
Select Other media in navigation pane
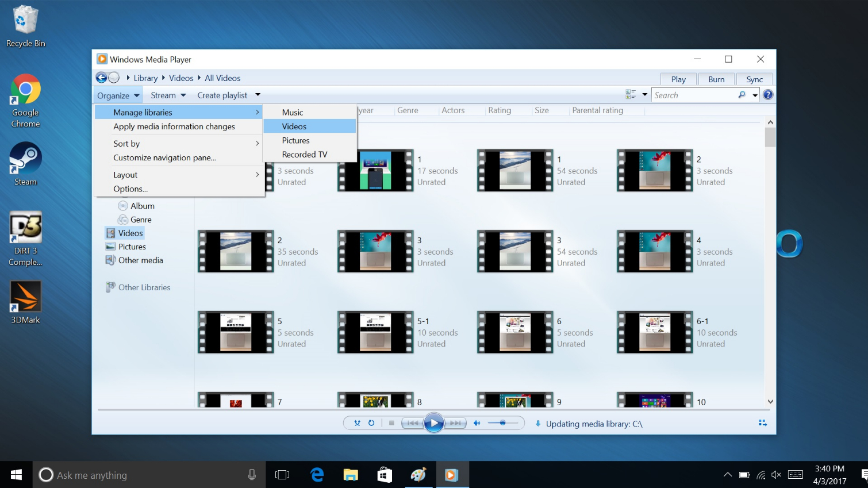tap(135, 260)
